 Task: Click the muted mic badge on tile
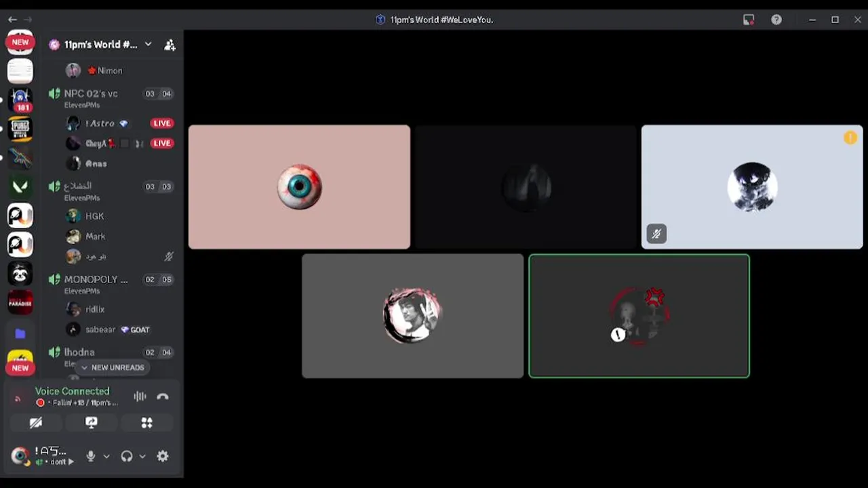[x=656, y=234]
